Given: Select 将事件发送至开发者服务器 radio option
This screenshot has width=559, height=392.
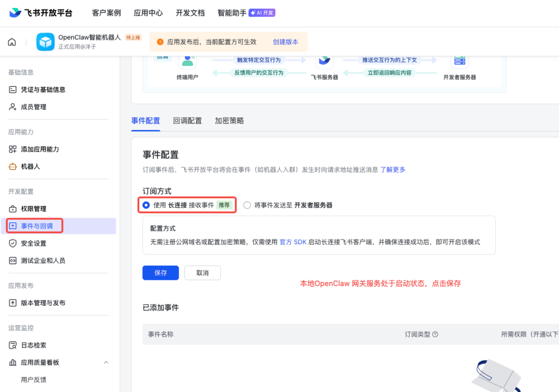Looking at the screenshot, I should [x=247, y=205].
